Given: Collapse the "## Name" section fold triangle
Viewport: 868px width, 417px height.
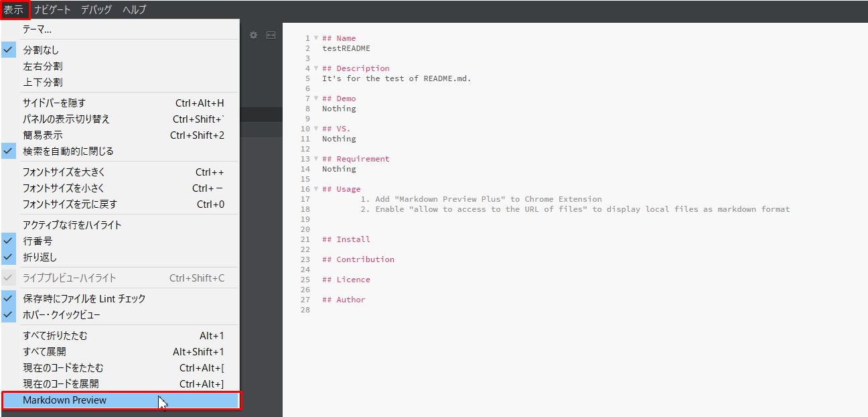Looking at the screenshot, I should tap(315, 38).
